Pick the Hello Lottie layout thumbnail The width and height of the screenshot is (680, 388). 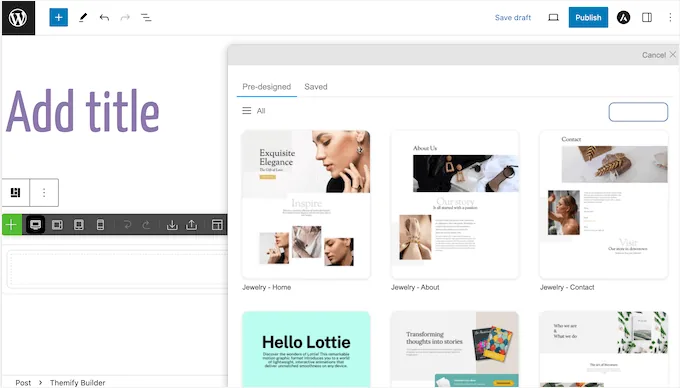tap(306, 349)
